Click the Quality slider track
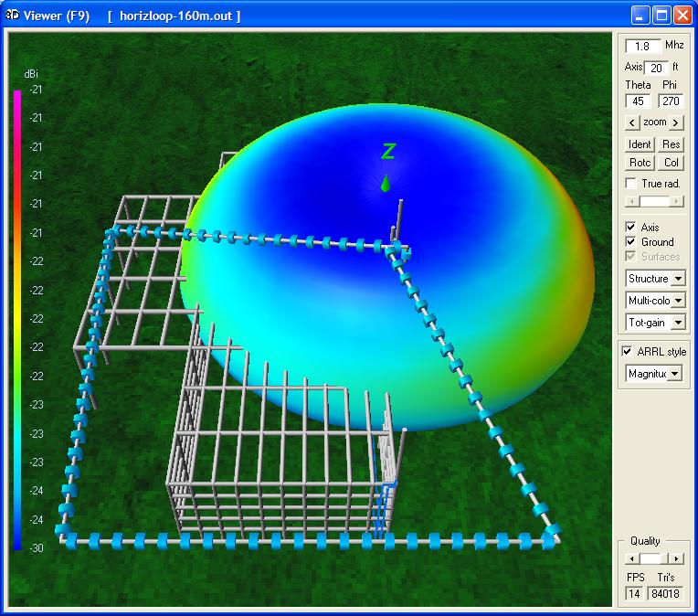Viewport: 698px width, 616px height. click(654, 558)
